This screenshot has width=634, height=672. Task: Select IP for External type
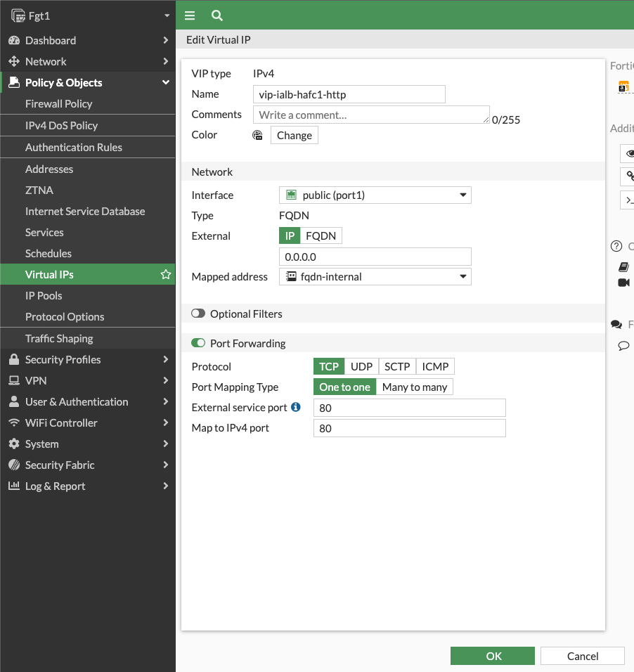290,235
